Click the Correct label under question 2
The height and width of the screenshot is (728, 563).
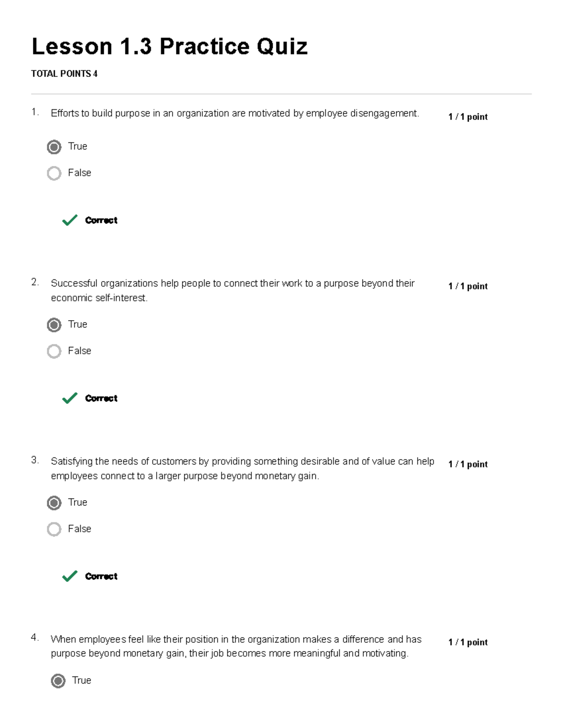tap(100, 398)
